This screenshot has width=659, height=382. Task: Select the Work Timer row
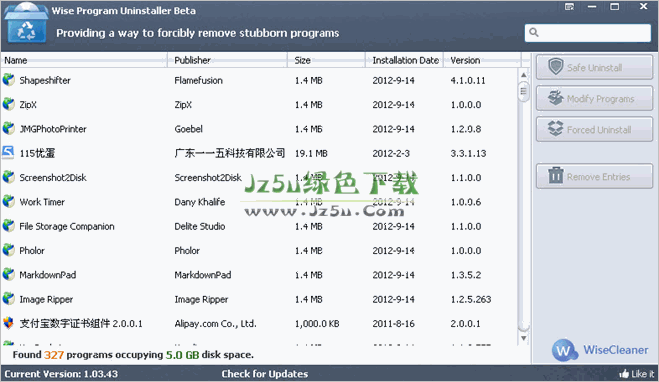(259, 202)
